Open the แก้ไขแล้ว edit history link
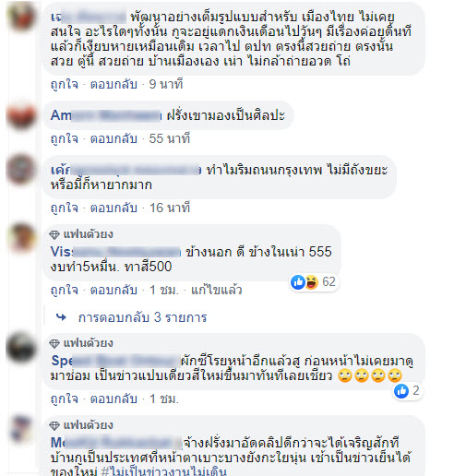Image resolution: width=454 pixels, height=476 pixels. tap(217, 290)
